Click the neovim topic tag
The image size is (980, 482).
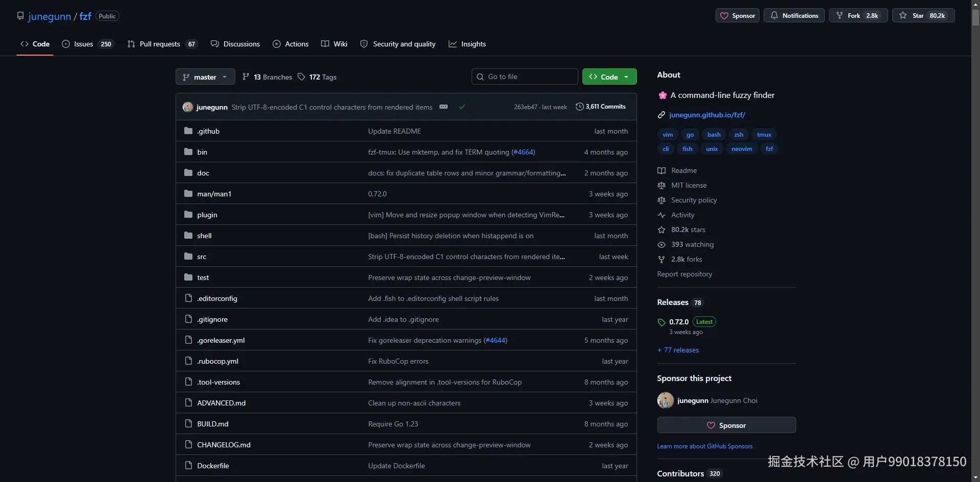[742, 149]
